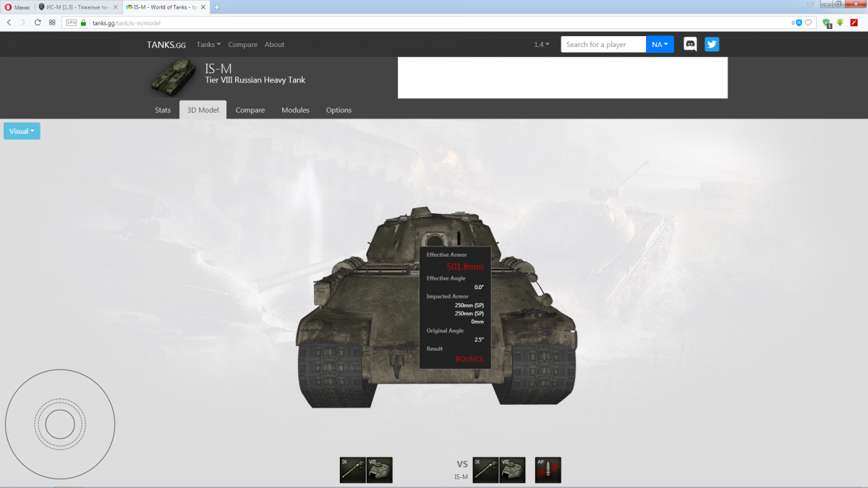This screenshot has width=868, height=488.
Task: Select the left tier IX gun module
Action: point(353,470)
